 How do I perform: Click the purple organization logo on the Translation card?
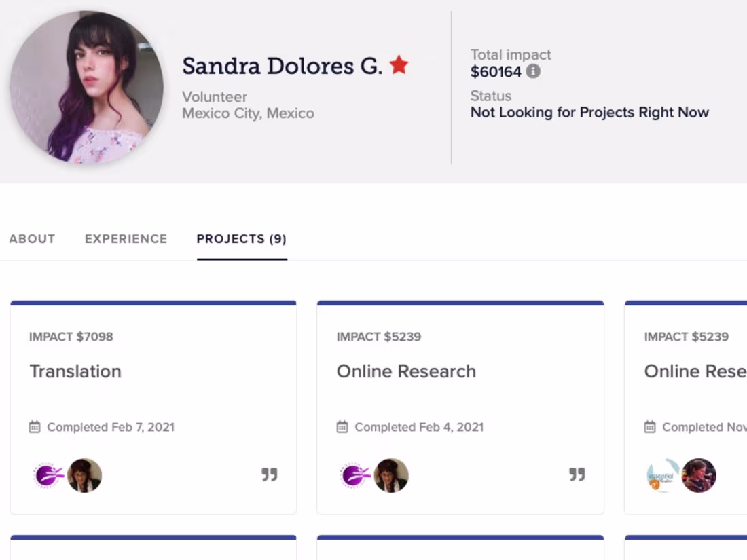click(48, 475)
